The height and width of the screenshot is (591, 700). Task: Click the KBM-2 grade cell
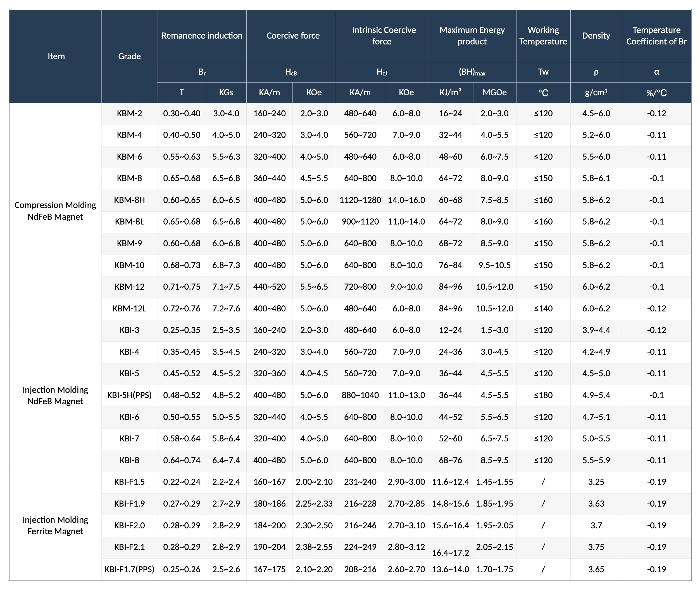pos(129,113)
